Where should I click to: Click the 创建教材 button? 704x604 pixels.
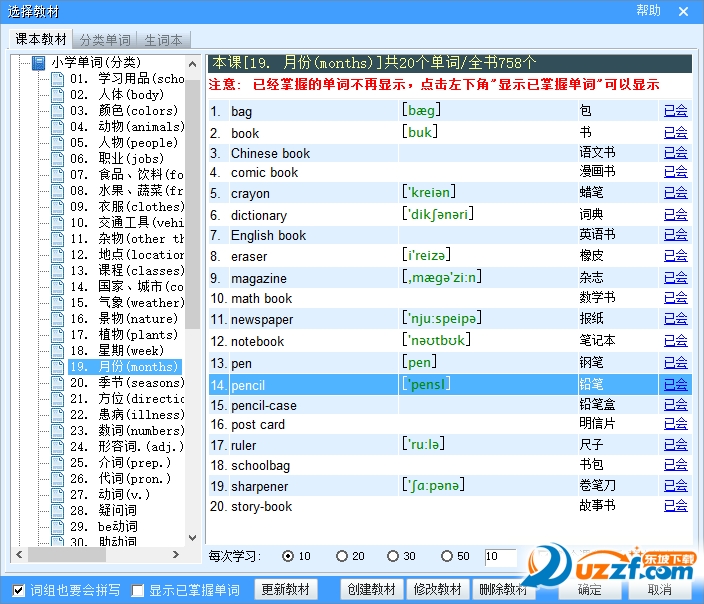pos(372,589)
